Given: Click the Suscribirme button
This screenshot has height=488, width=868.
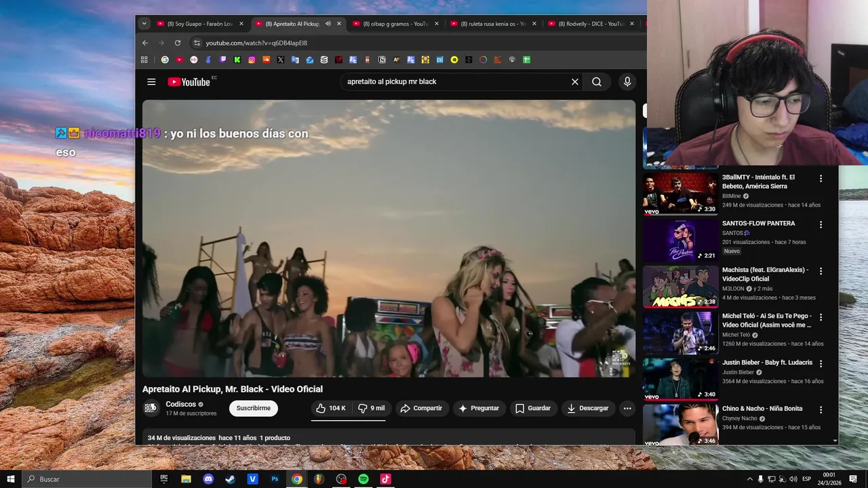Looking at the screenshot, I should point(254,408).
